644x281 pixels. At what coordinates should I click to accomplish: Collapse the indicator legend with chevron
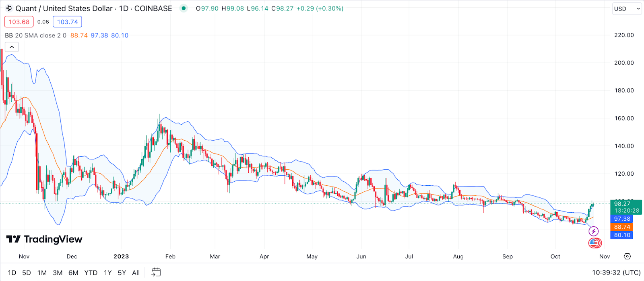[x=12, y=47]
